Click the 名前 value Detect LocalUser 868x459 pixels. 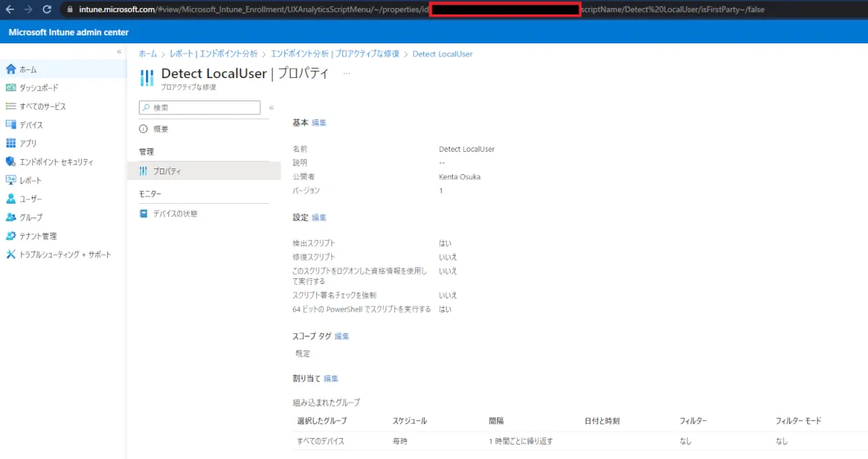tap(467, 149)
